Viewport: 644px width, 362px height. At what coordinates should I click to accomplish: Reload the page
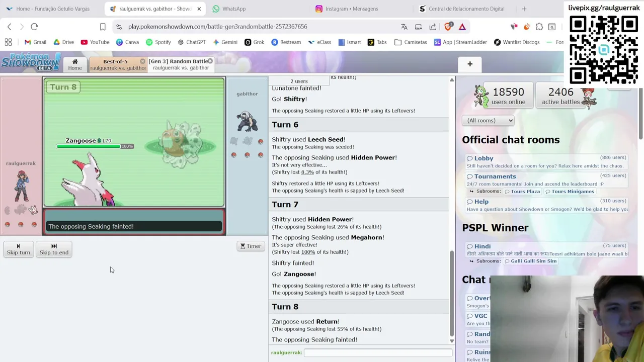[x=34, y=27]
